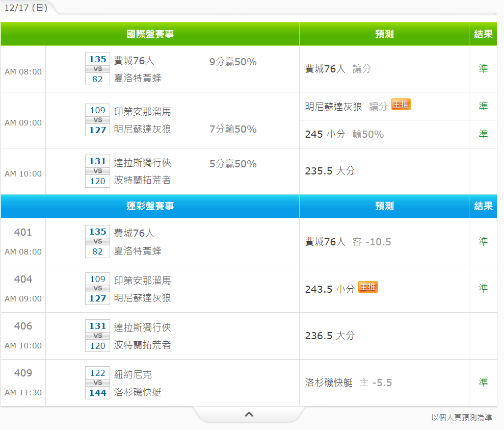Screen dimensions: 504x430
Task: Click game number 401
Action: (x=23, y=232)
